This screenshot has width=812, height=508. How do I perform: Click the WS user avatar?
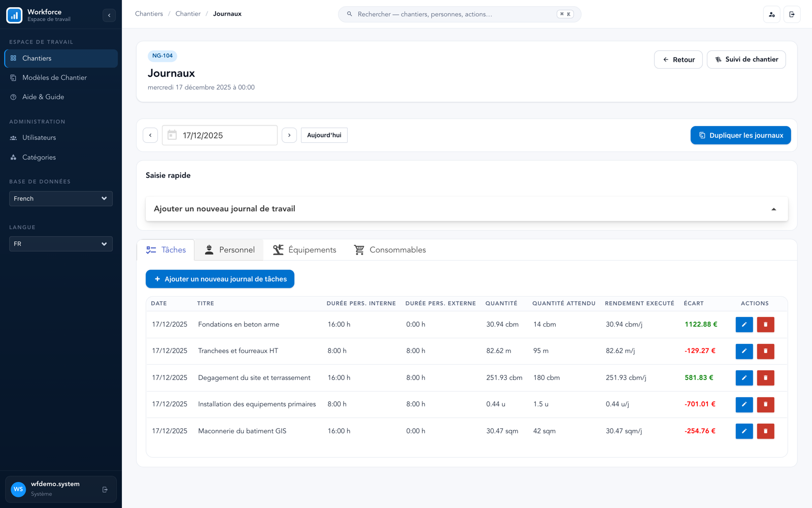[18, 489]
